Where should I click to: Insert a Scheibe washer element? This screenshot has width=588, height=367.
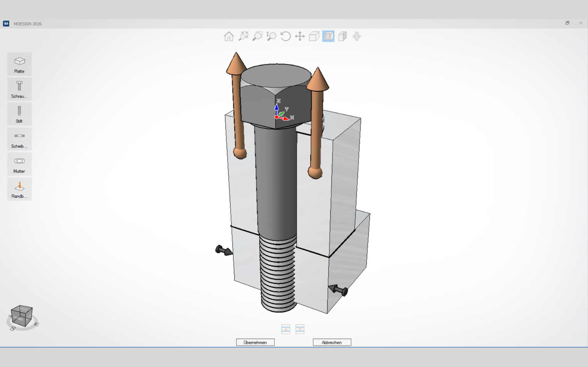coord(19,140)
